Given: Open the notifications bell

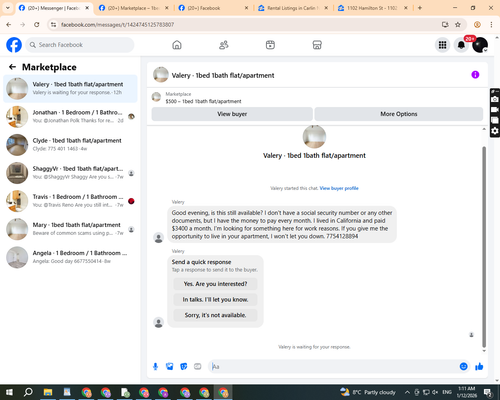Looking at the screenshot, I should pyautogui.click(x=461, y=45).
